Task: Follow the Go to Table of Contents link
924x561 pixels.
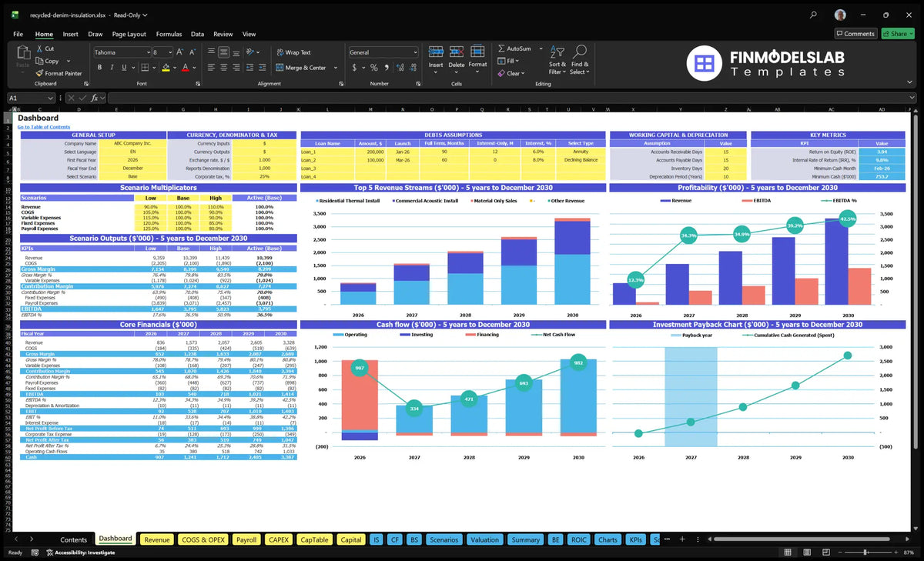Action: (x=44, y=127)
